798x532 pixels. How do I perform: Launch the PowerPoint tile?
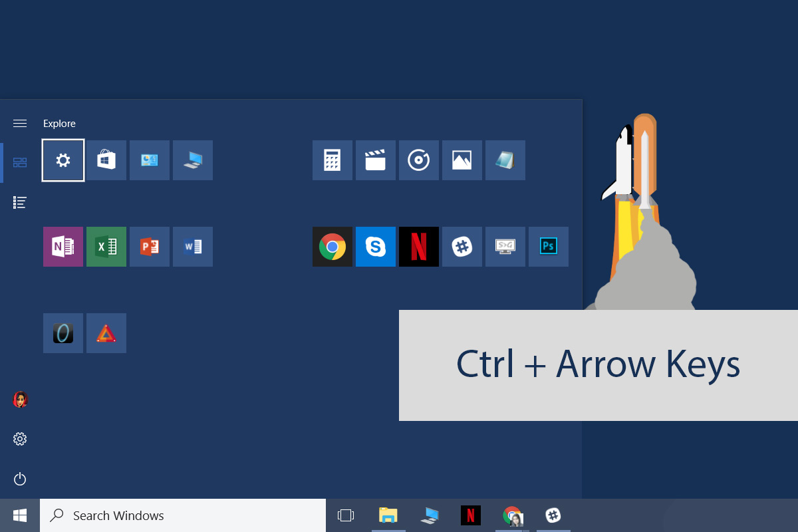[x=149, y=247]
